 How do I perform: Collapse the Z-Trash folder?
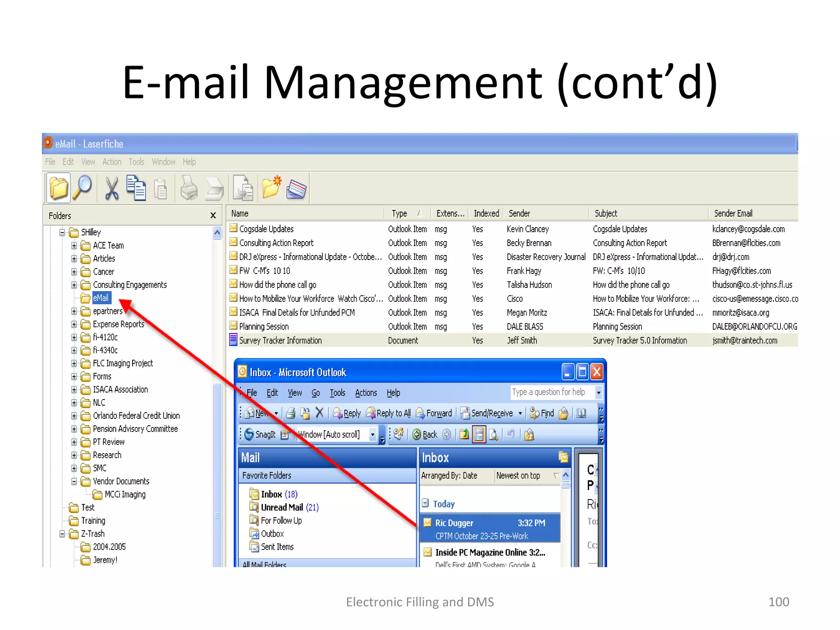(x=62, y=534)
